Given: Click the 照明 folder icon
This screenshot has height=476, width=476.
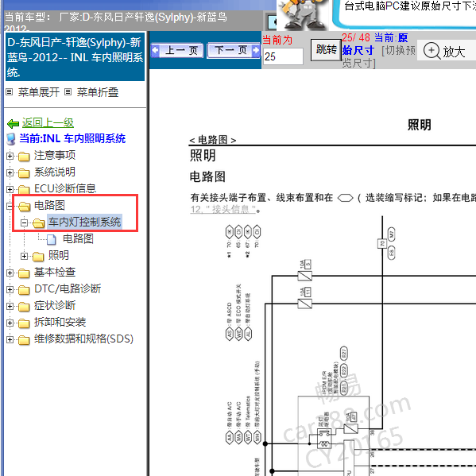Looking at the screenshot, I should [x=38, y=257].
